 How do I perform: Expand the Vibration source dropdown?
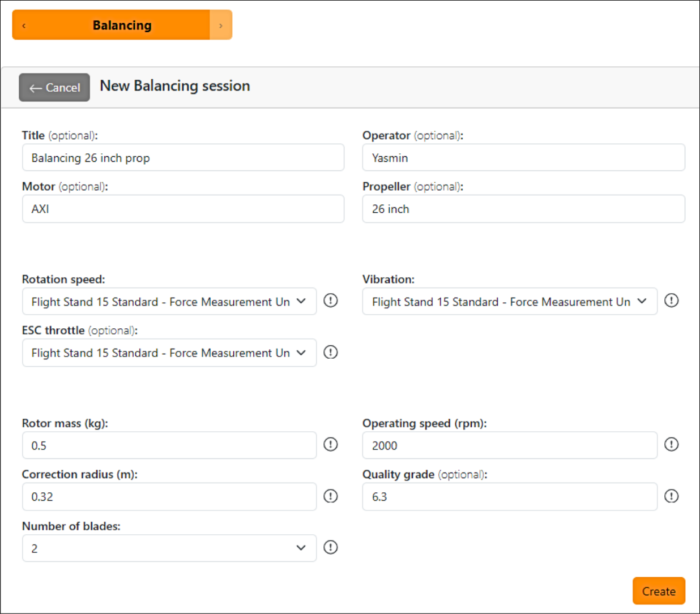[x=509, y=302]
